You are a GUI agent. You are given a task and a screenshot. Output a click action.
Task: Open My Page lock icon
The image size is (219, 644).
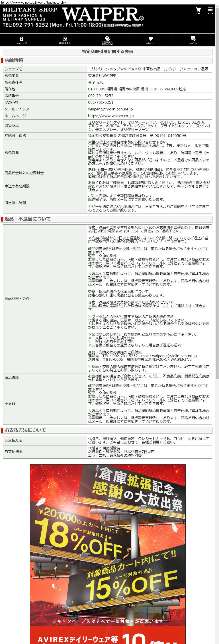(21, 40)
